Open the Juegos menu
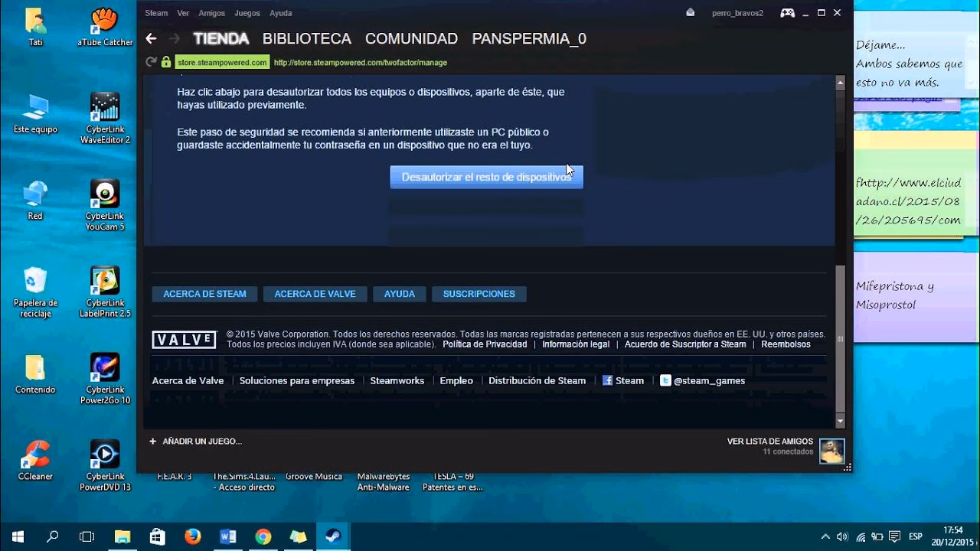Viewport: 980px width, 551px height. pos(247,13)
